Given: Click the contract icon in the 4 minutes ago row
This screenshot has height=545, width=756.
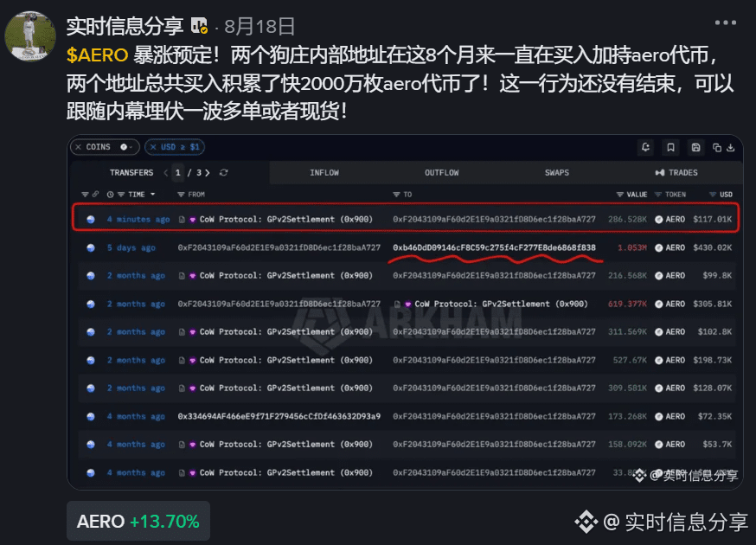Looking at the screenshot, I should 182,220.
